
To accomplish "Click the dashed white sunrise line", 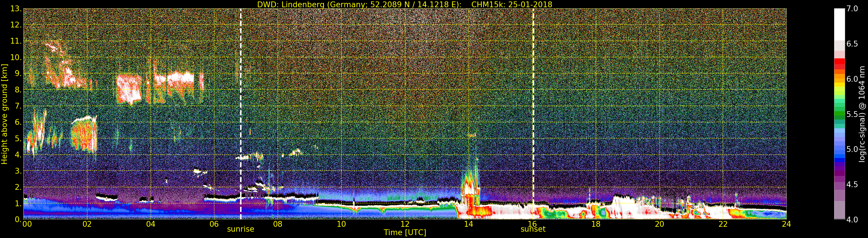I will click(x=241, y=101).
